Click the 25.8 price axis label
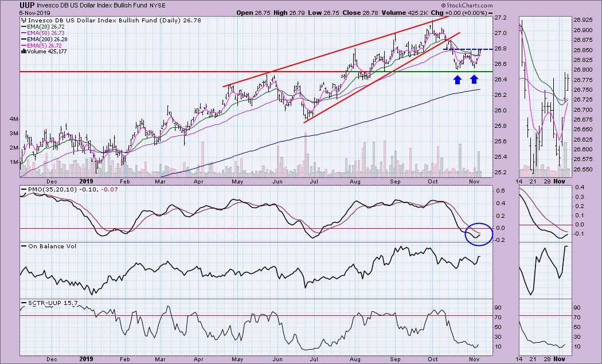This screenshot has height=364, width=602. 501,126
